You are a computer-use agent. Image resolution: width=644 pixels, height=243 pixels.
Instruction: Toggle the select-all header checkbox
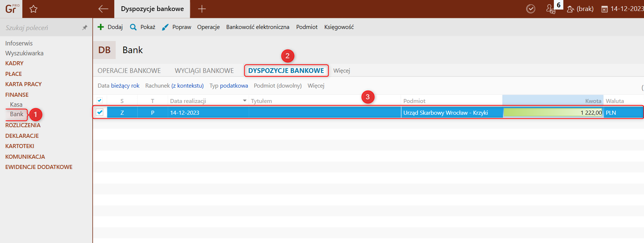pyautogui.click(x=100, y=100)
